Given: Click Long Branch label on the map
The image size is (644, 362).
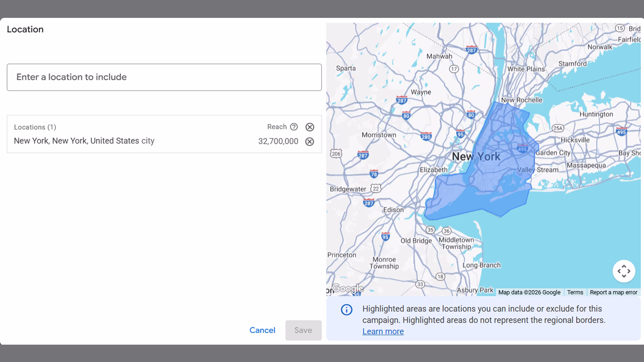Looking at the screenshot, I should click(482, 265).
